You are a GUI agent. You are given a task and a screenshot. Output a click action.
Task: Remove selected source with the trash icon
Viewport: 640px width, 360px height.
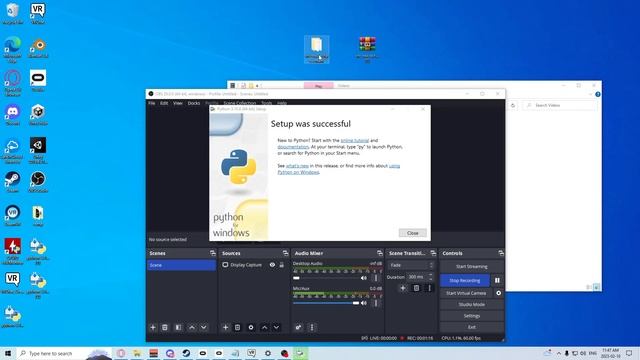(x=238, y=327)
